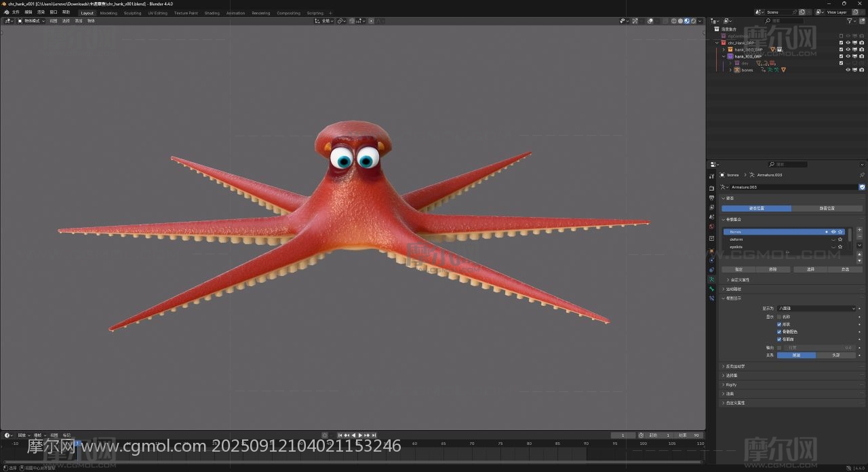Open the Physics properties tab
The height and width of the screenshot is (472, 868).
coord(711,260)
